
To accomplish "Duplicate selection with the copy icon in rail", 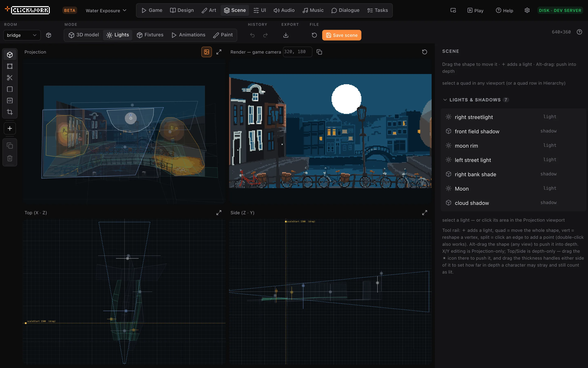I will 10,146.
